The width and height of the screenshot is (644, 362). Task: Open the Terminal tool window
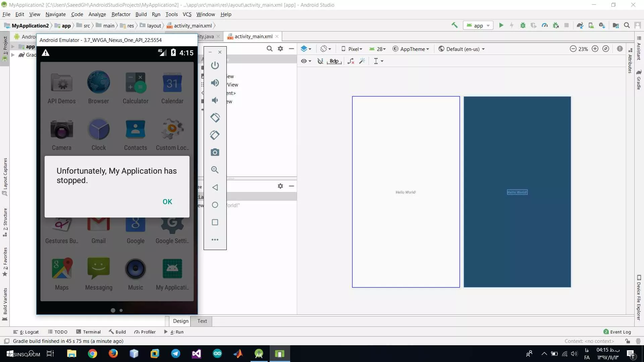point(89,332)
